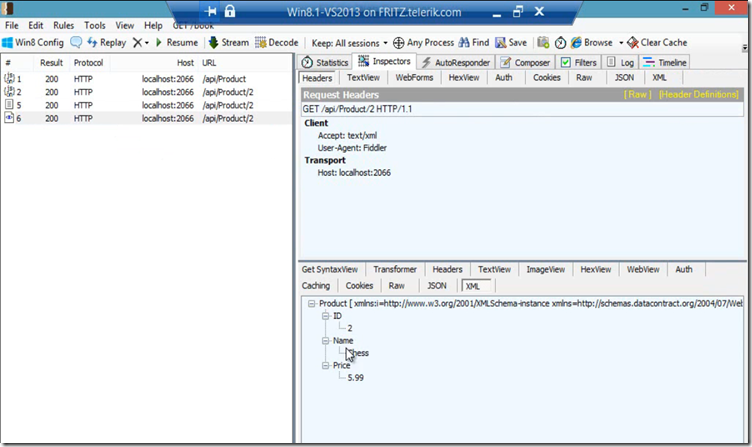Click the [Raw] headers link
The height and width of the screenshot is (447, 752).
pyautogui.click(x=637, y=94)
